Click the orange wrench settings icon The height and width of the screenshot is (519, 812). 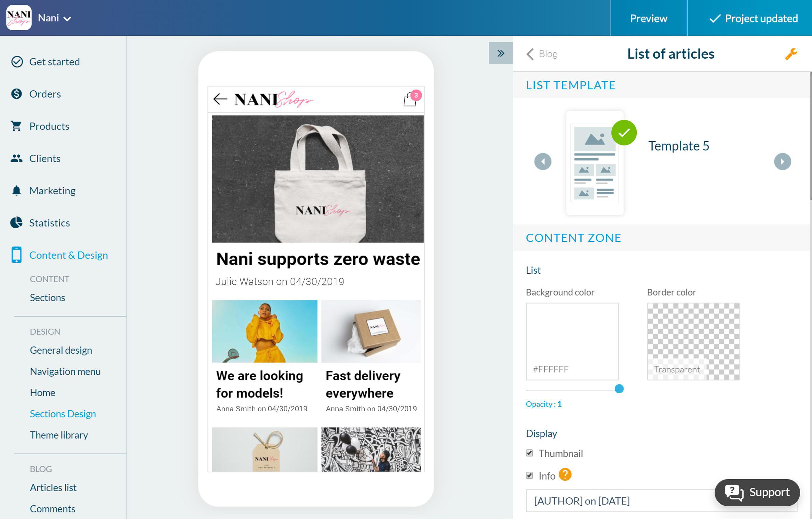(x=791, y=54)
